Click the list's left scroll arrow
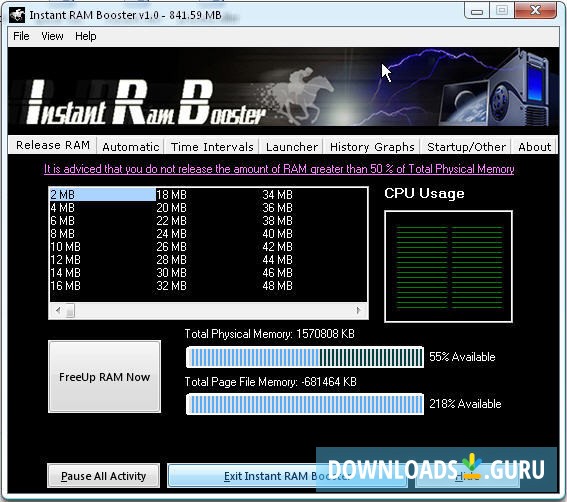The width and height of the screenshot is (567, 502). pyautogui.click(x=58, y=310)
